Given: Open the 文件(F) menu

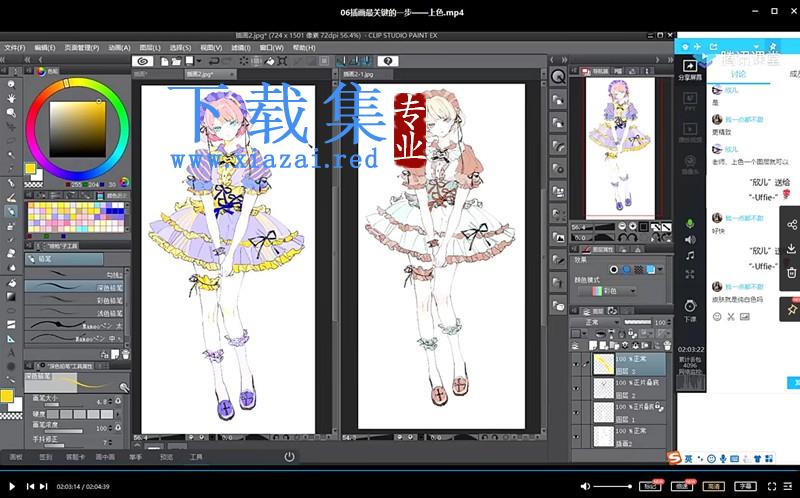Looking at the screenshot, I should pos(14,47).
